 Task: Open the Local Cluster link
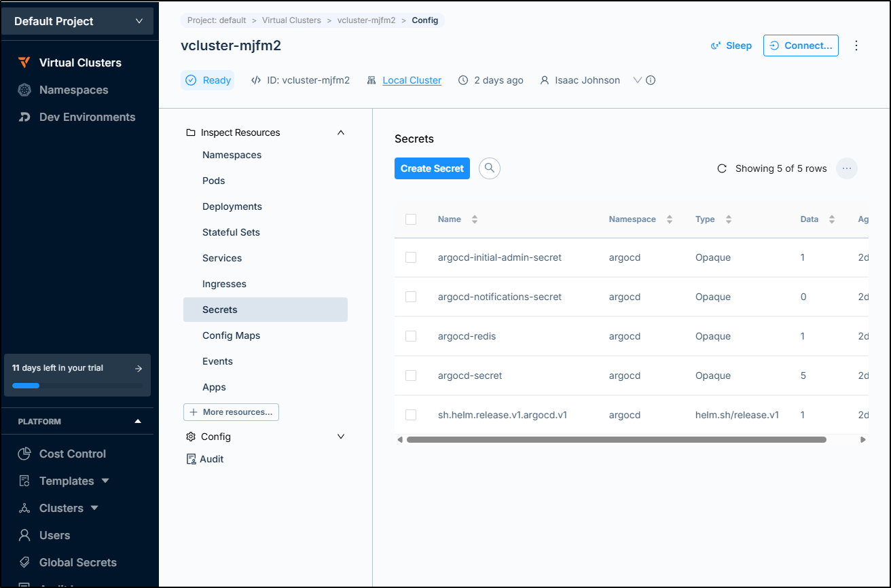point(412,80)
